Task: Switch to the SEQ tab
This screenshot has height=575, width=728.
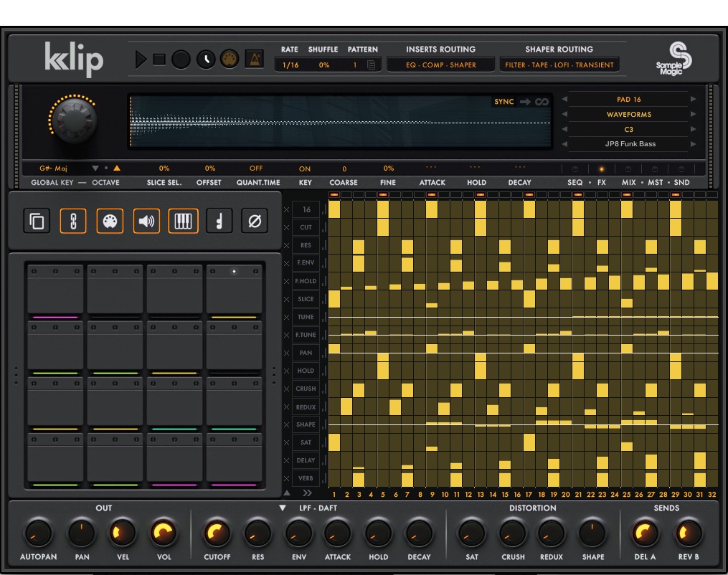Action: 575,182
